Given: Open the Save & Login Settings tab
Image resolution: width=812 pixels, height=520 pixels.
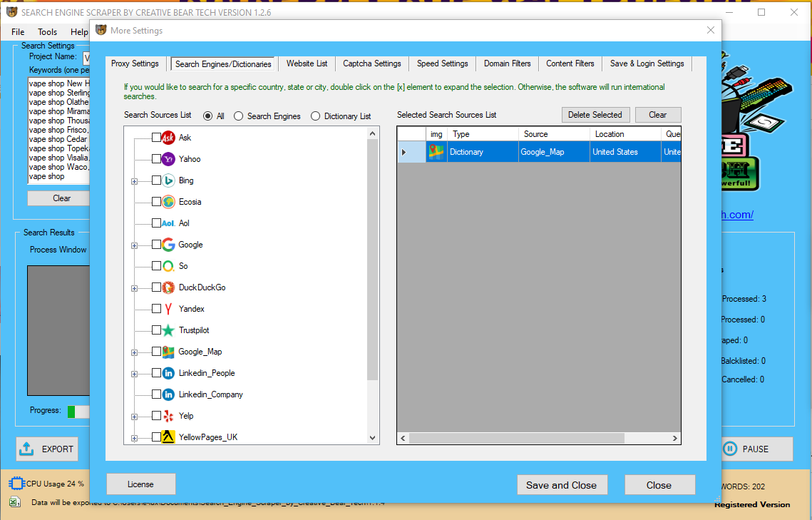Looking at the screenshot, I should pos(647,63).
